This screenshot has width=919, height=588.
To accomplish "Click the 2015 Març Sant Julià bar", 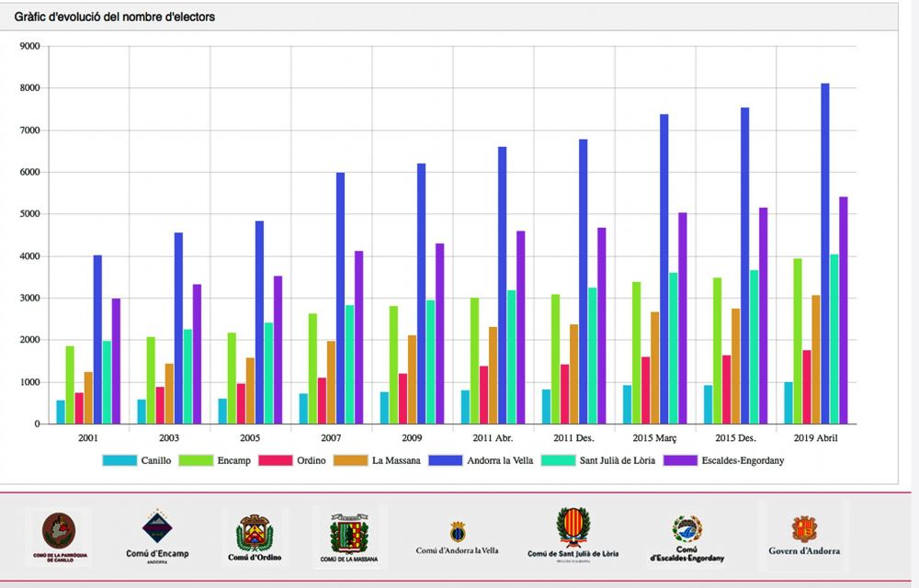I will 674,348.
